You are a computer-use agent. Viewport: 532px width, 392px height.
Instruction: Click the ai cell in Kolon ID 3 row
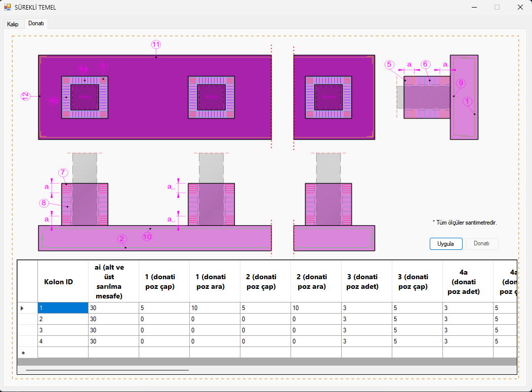113,330
